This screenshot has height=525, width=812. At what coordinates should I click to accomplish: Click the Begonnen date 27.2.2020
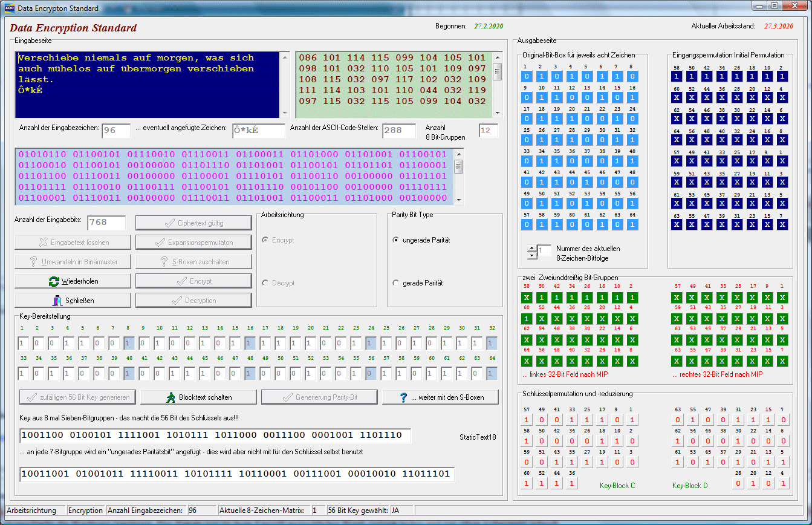489,26
